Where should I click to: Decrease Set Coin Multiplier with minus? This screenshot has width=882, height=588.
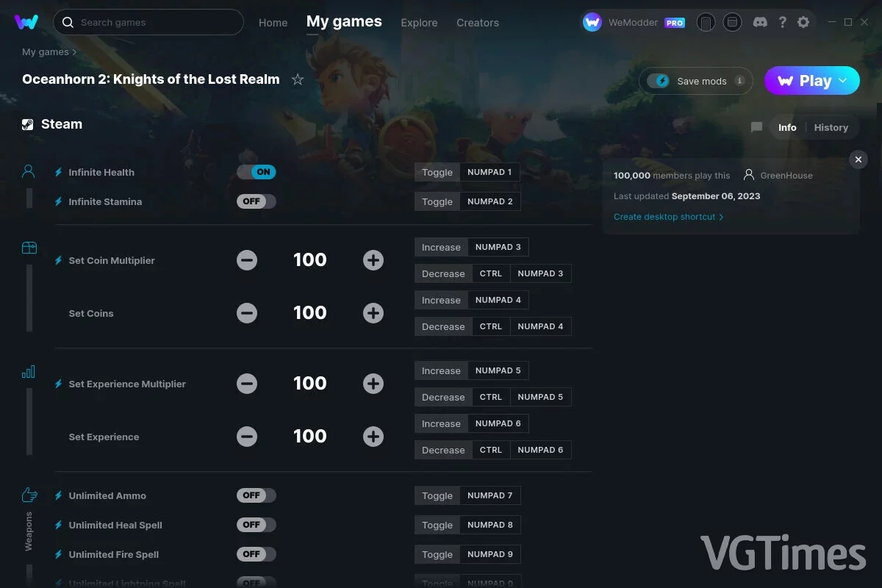click(x=247, y=260)
